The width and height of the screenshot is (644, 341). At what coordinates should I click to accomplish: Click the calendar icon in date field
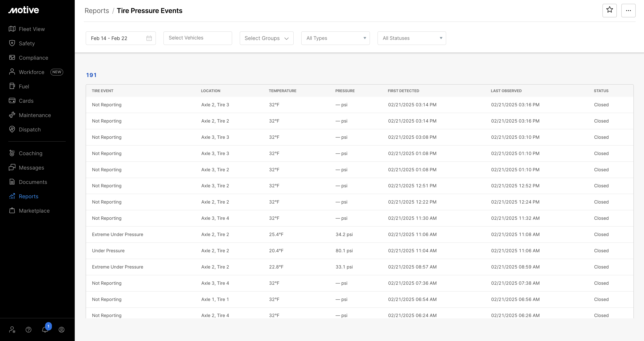point(149,38)
